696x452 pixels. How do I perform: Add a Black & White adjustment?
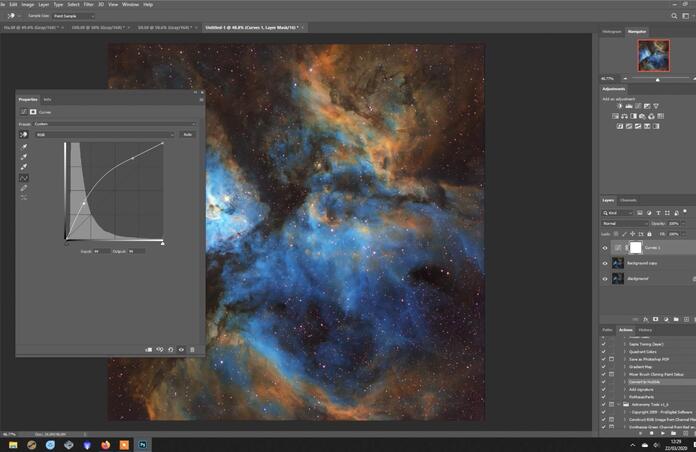click(x=633, y=116)
